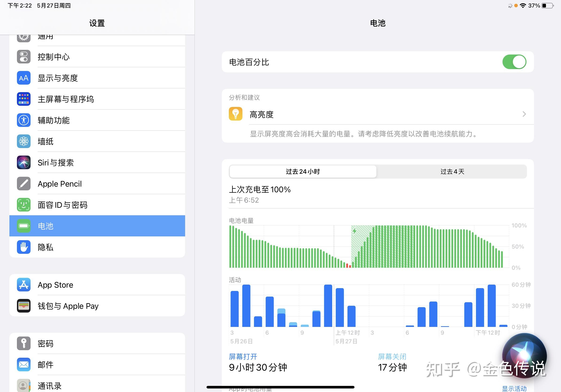The width and height of the screenshot is (561, 392).
Task: Tap the 上次充电至100% text
Action: tap(260, 189)
